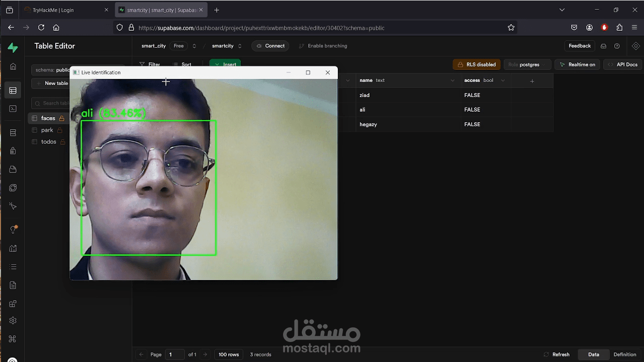Screen dimensions: 644x362
Task: Click the Firefox reload page button
Action: tap(41, 28)
